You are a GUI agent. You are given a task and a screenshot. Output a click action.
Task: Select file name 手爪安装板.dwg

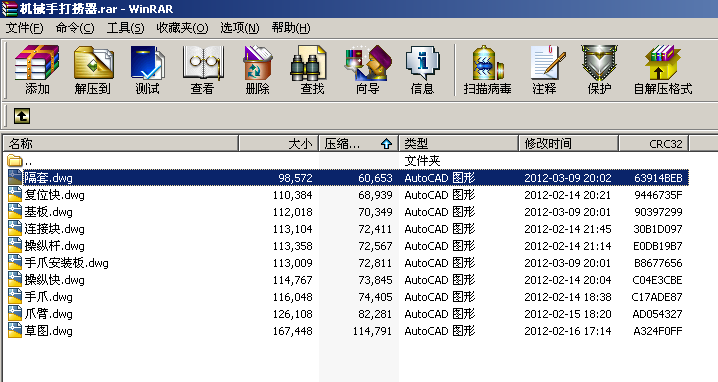pyautogui.click(x=66, y=262)
